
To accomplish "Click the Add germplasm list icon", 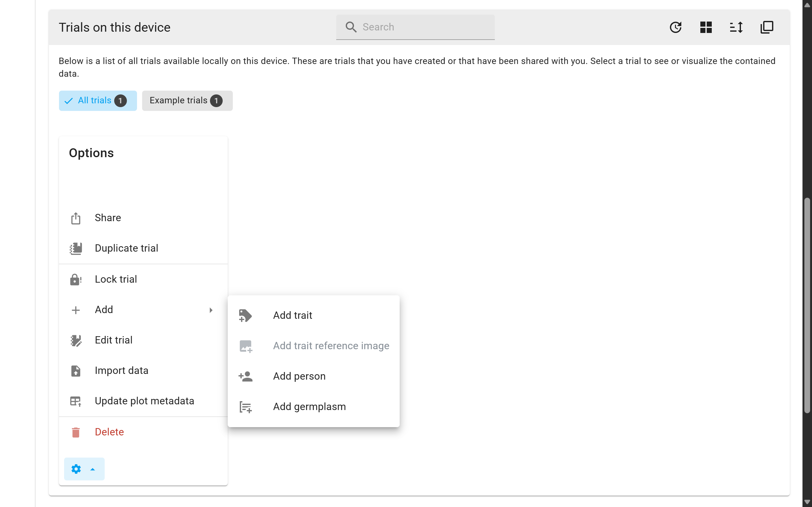I will click(x=246, y=407).
